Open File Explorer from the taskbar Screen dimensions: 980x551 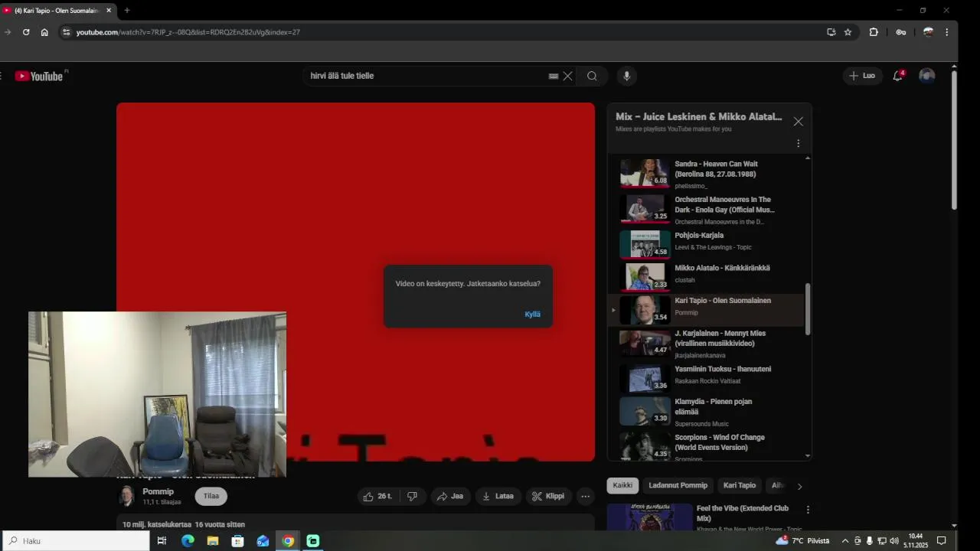213,541
